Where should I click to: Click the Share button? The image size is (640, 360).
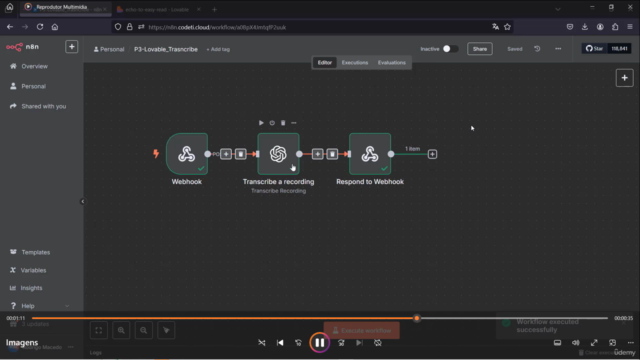tap(480, 49)
